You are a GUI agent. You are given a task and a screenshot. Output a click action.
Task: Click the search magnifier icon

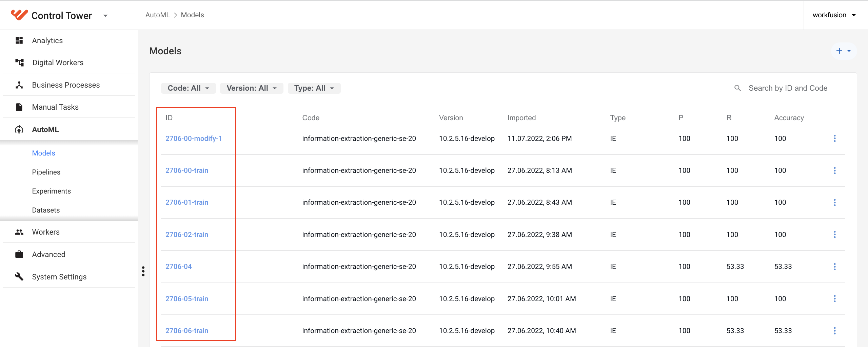pyautogui.click(x=737, y=88)
